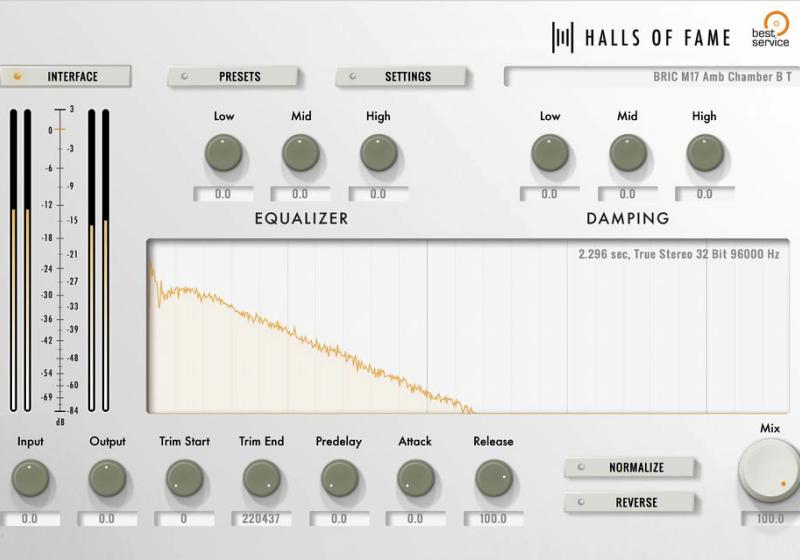Screen dimensions: 800x560
Task: Select the Trim Start value field
Action: pyautogui.click(x=184, y=519)
